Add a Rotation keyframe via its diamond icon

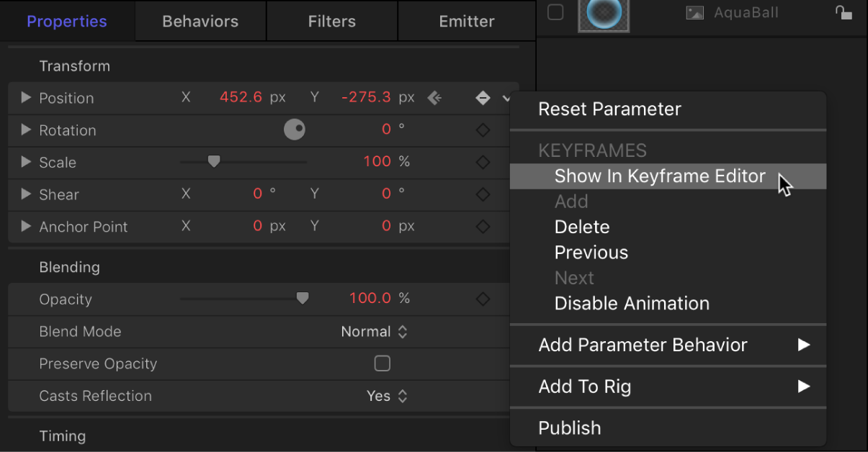(483, 130)
